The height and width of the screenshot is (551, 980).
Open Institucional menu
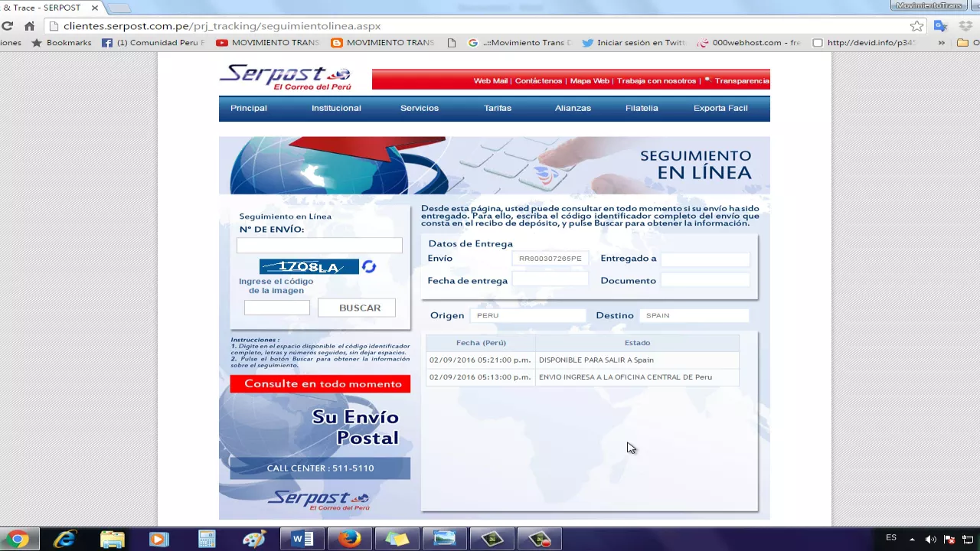[336, 108]
